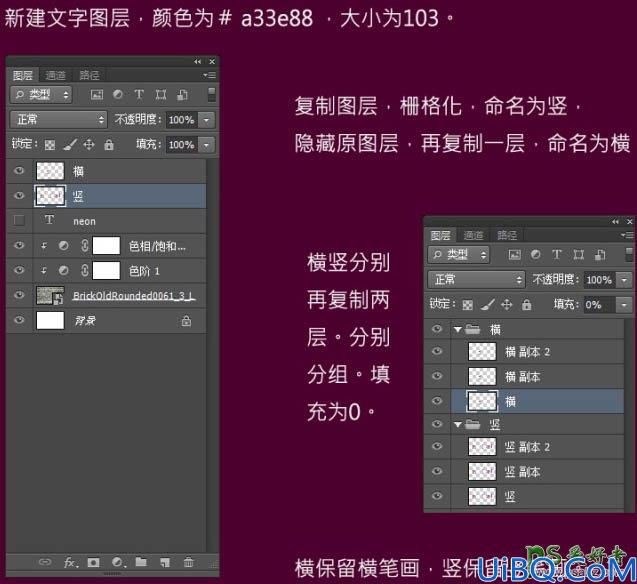Toggle layer filtering switch in left panel
Viewport: 637px width, 584px height.
tap(212, 95)
